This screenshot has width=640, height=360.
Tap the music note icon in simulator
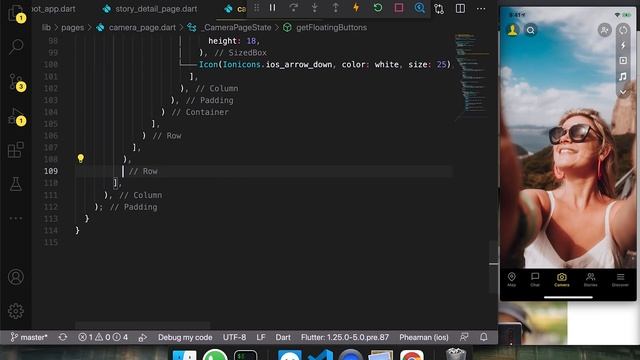click(623, 76)
